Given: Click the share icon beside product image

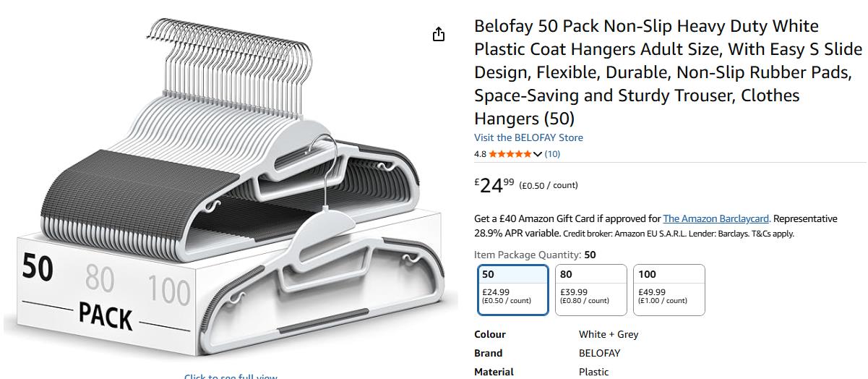Looking at the screenshot, I should 438,34.
